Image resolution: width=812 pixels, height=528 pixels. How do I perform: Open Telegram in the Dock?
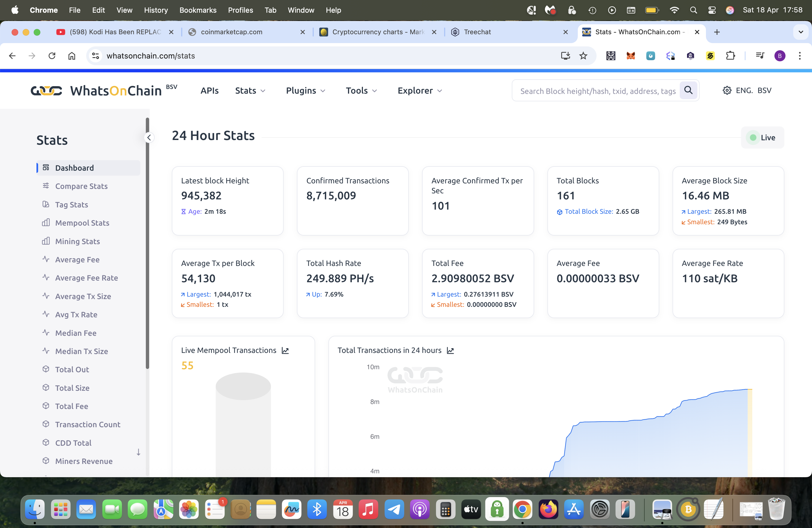pos(394,509)
